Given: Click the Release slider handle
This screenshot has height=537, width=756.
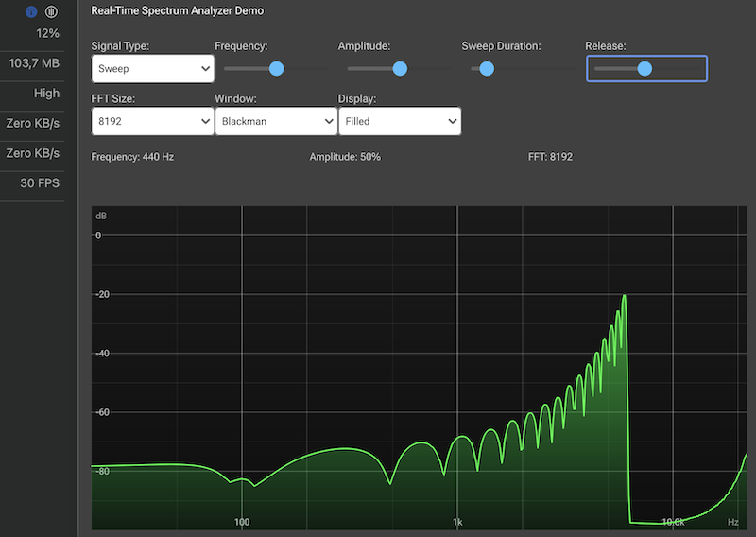Looking at the screenshot, I should (x=644, y=68).
